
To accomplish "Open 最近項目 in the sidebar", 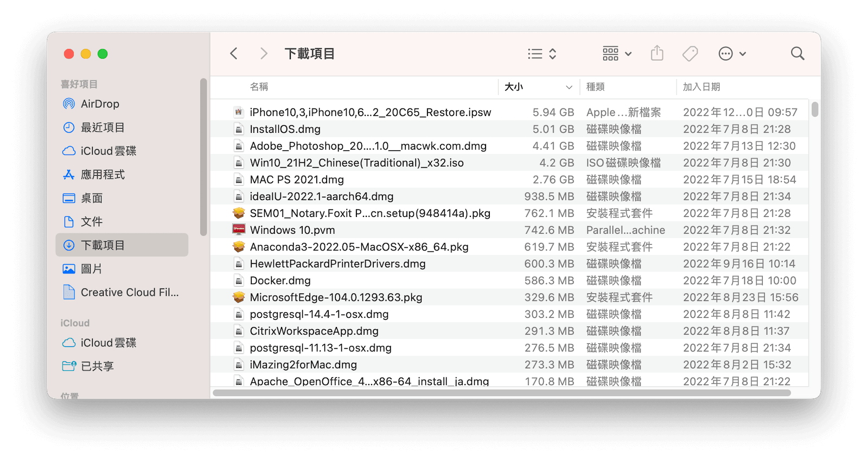I will (122, 127).
